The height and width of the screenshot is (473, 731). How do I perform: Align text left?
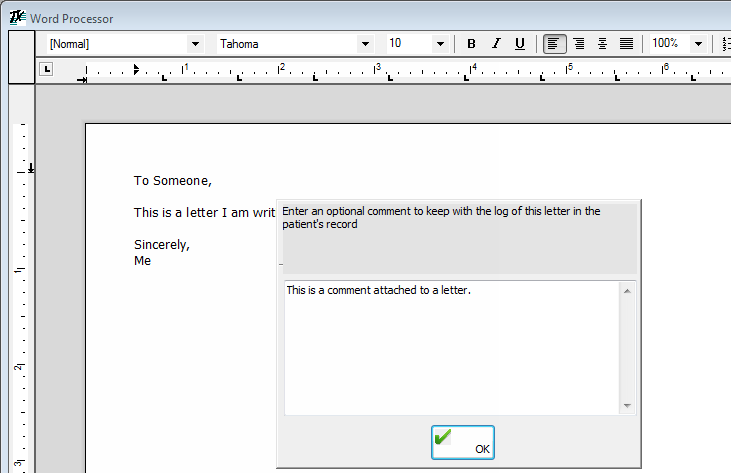(x=554, y=44)
